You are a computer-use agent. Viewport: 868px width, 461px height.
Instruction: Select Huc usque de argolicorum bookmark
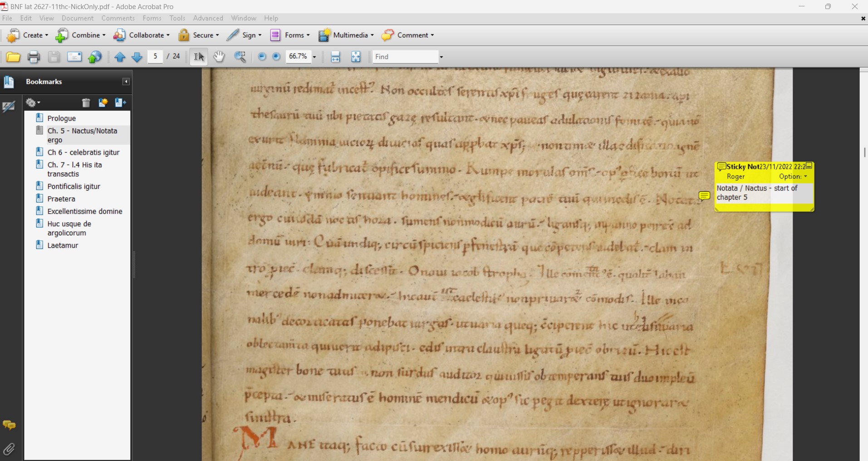click(x=69, y=228)
